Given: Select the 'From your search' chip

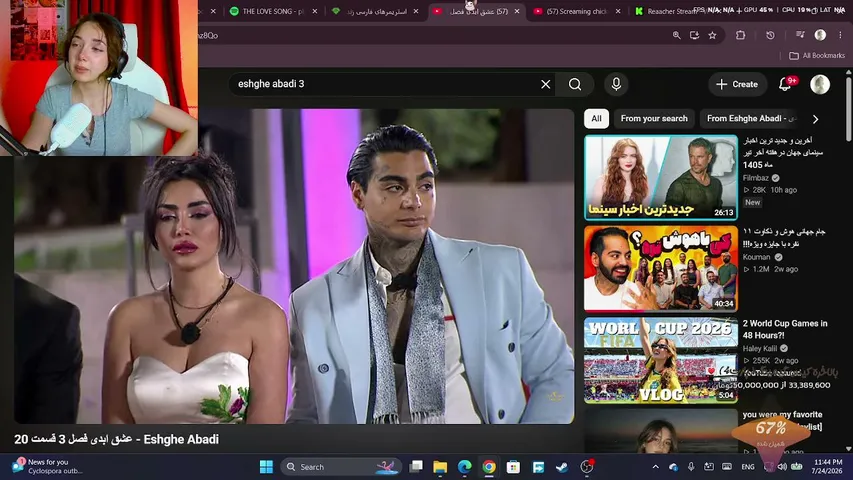Looking at the screenshot, I should [654, 119].
